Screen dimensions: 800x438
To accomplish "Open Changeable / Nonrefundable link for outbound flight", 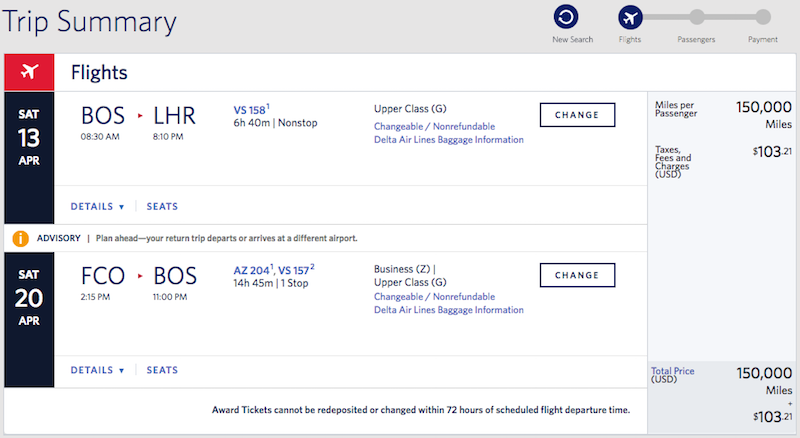I will (x=435, y=126).
